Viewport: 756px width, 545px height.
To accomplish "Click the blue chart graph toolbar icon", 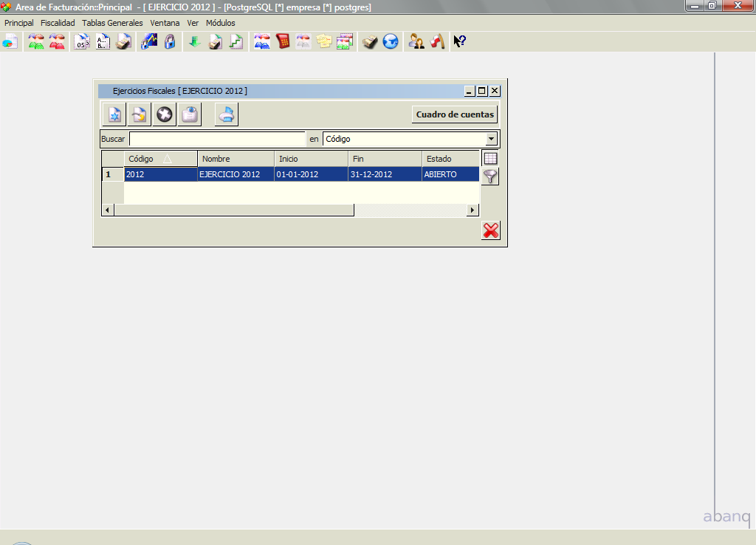I will coord(149,41).
